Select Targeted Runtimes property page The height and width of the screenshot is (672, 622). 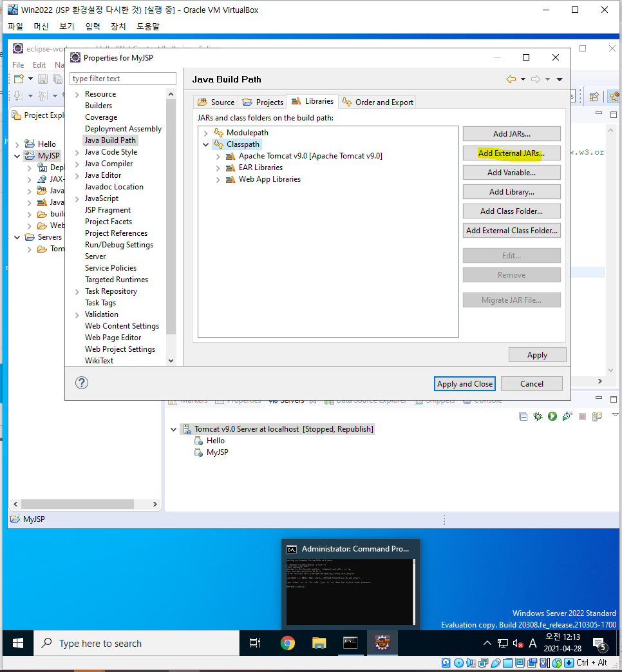pyautogui.click(x=117, y=280)
